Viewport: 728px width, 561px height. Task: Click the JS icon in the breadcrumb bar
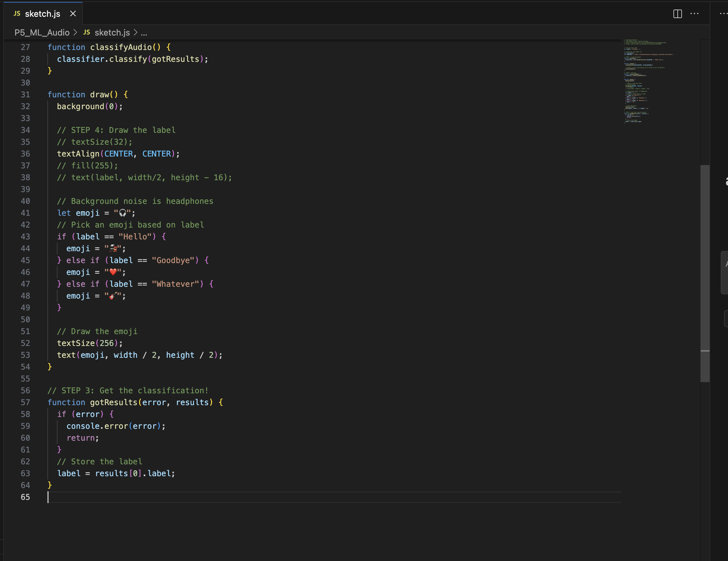coord(86,32)
